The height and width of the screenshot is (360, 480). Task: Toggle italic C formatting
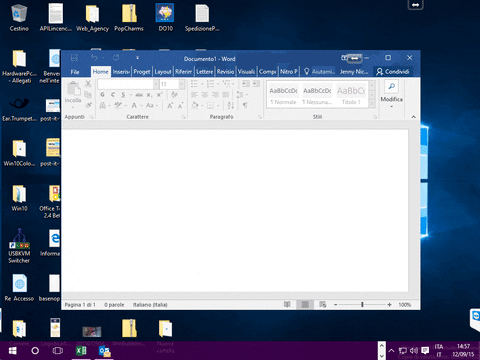[x=113, y=95]
